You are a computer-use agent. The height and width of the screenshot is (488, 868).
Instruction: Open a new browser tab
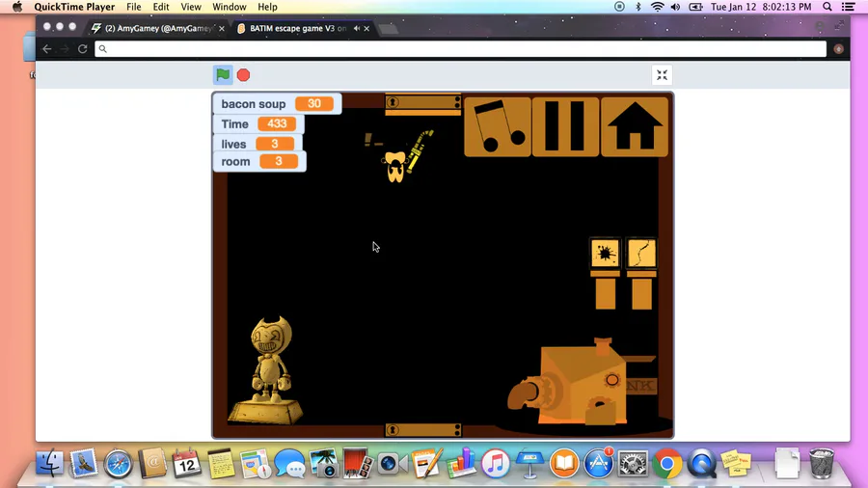(x=389, y=29)
